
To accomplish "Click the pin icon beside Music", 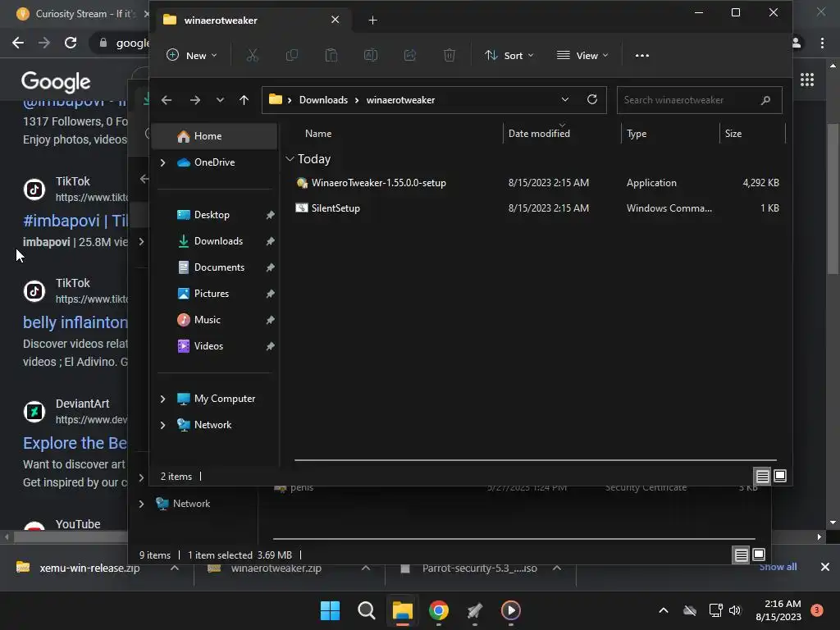I will (x=270, y=320).
